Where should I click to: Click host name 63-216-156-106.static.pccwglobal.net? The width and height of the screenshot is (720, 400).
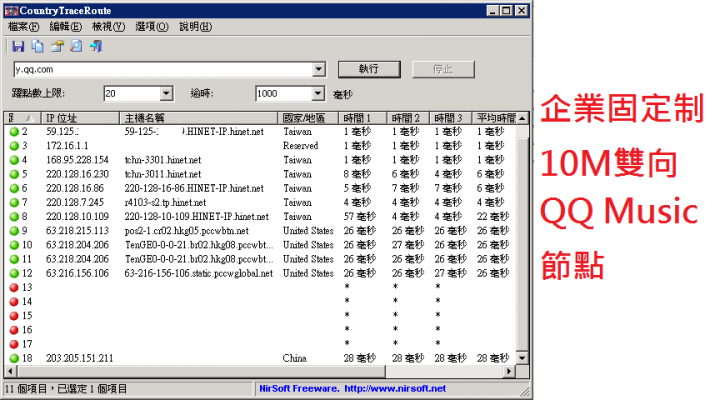(x=198, y=273)
